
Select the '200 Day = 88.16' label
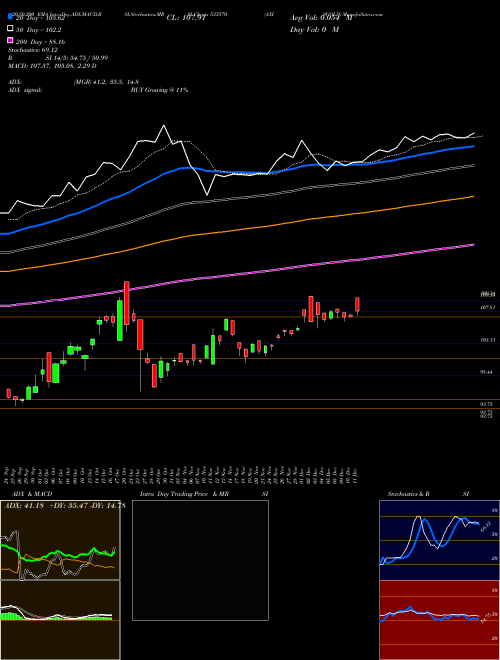click(x=40, y=42)
